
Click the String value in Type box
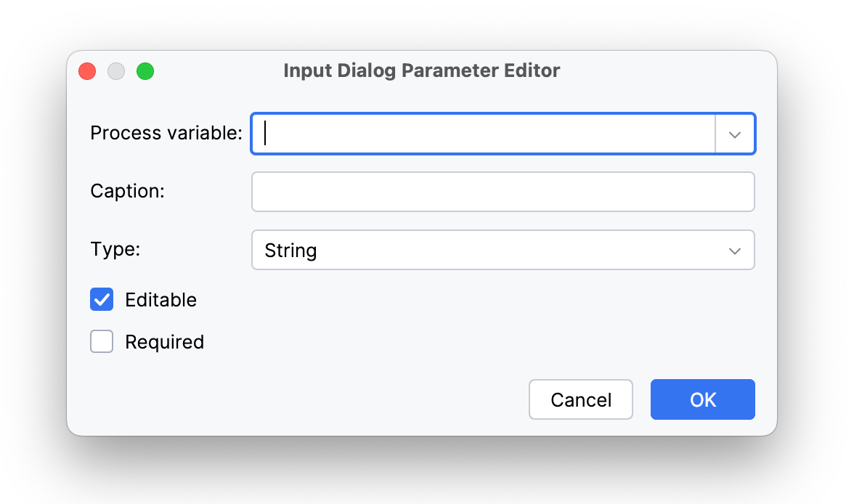(x=290, y=251)
